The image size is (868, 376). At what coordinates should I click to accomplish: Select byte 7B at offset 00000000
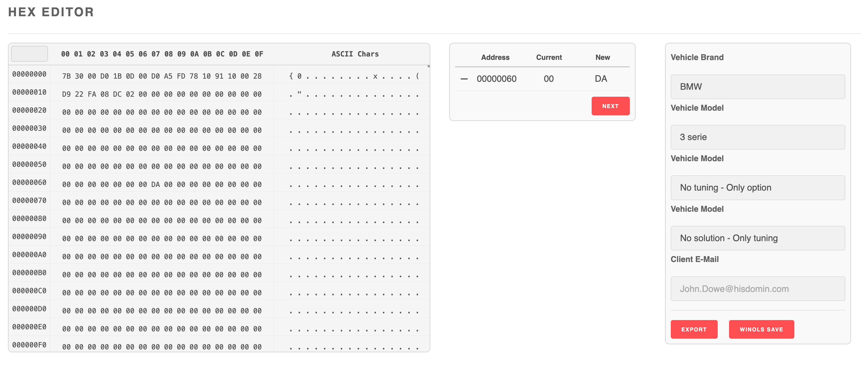click(x=66, y=76)
